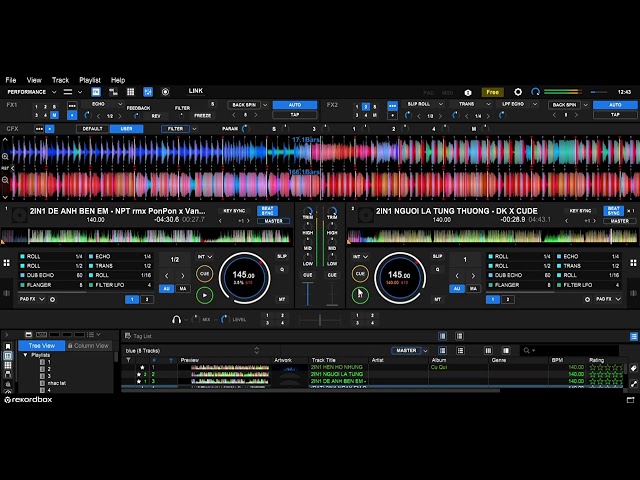Image resolution: width=640 pixels, height=480 pixels.
Task: Collapse the Playlists tree node
Action: tap(25, 355)
